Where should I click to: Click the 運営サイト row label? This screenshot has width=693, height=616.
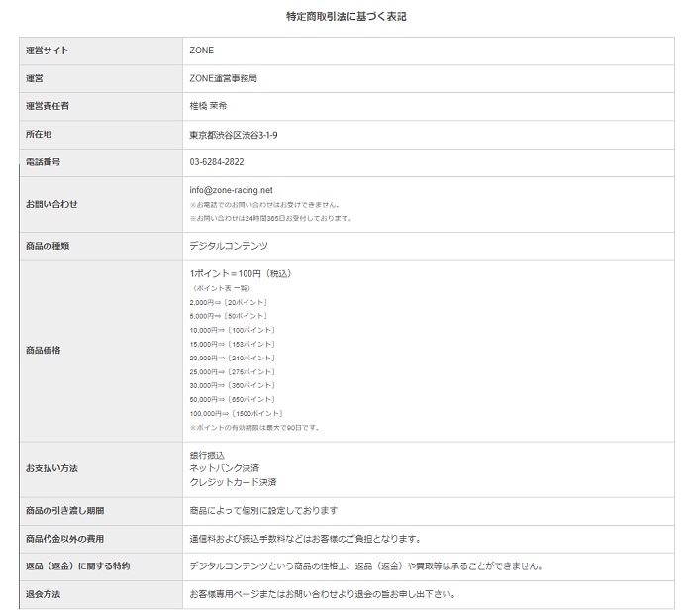point(48,51)
